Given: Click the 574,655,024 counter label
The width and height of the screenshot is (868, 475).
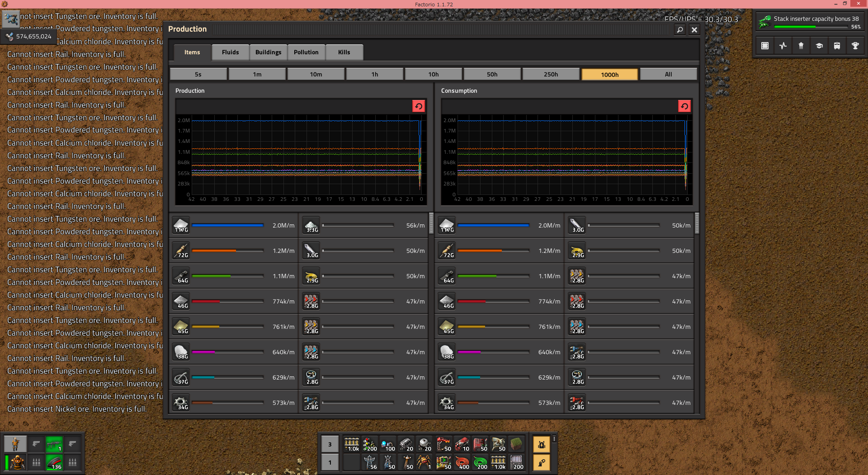Looking at the screenshot, I should click(x=34, y=36).
